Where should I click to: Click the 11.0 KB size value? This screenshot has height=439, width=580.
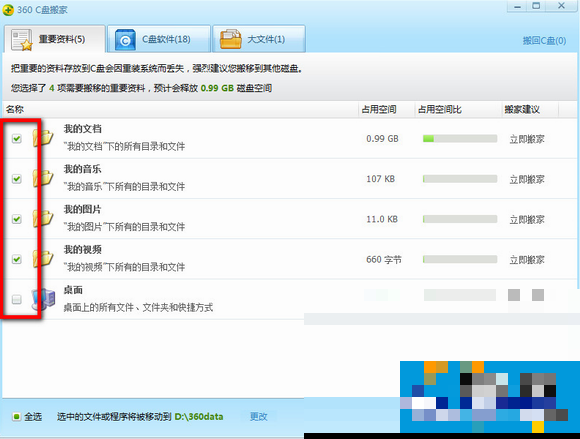coord(382,219)
